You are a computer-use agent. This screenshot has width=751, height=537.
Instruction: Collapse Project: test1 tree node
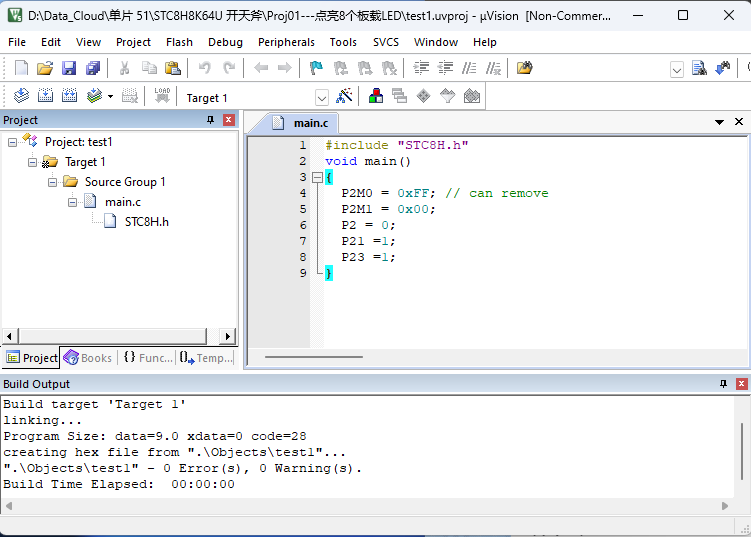pyautogui.click(x=12, y=142)
